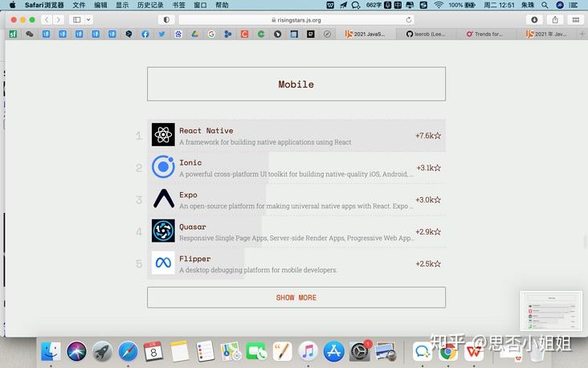Open the Apple menu
The image size is (588, 368).
[12, 5]
